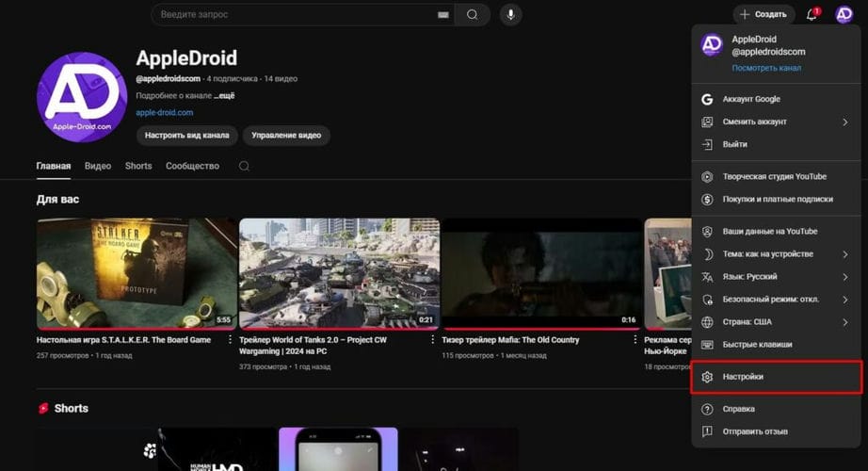
Task: Switch to the Shorts tab
Action: coord(138,166)
